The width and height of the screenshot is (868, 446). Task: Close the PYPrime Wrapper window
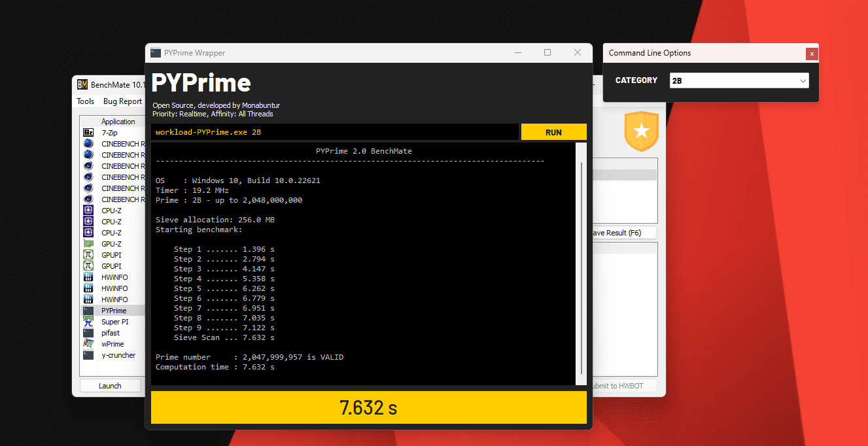point(578,53)
